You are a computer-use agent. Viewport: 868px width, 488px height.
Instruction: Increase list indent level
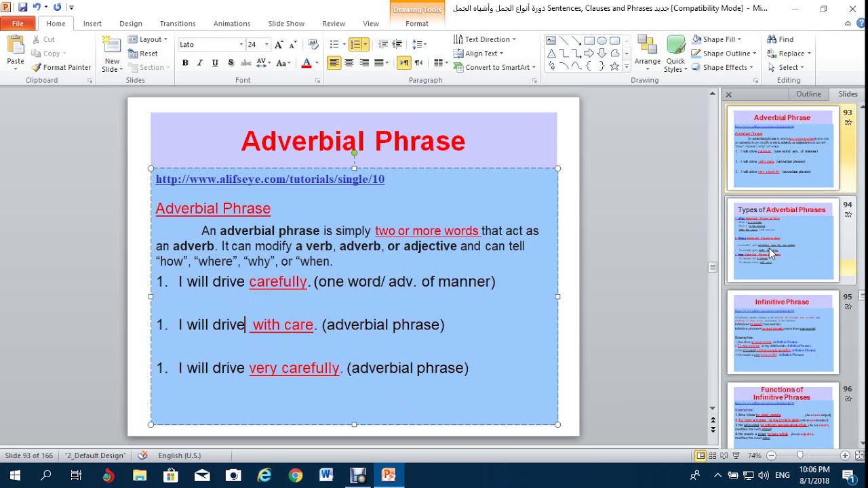click(399, 44)
